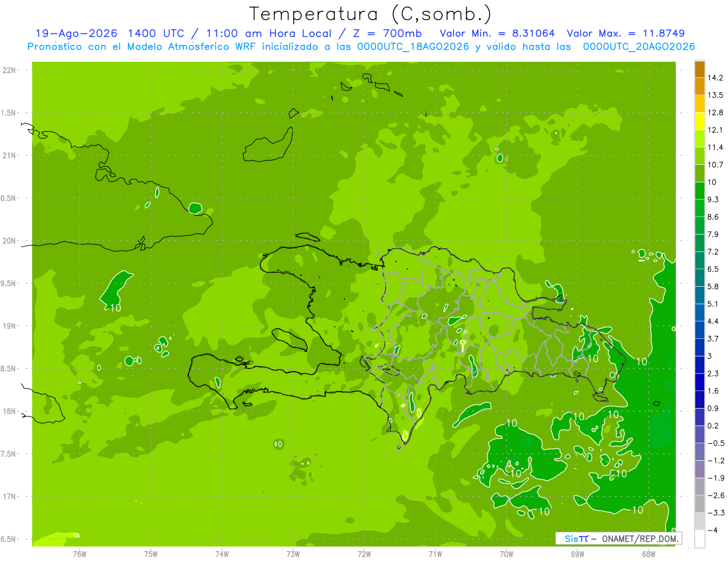The width and height of the screenshot is (728, 562).
Task: Click the 73W longitude label
Action: (x=293, y=554)
